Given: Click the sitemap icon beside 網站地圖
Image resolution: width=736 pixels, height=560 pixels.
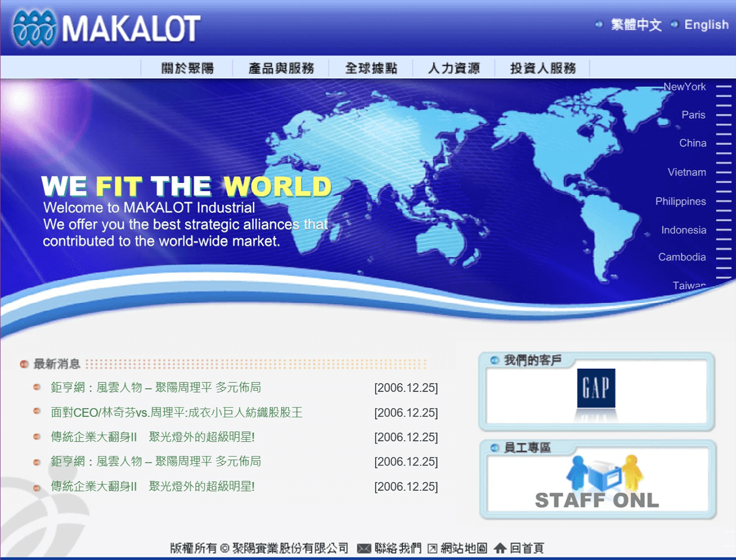Looking at the screenshot, I should click(x=432, y=549).
